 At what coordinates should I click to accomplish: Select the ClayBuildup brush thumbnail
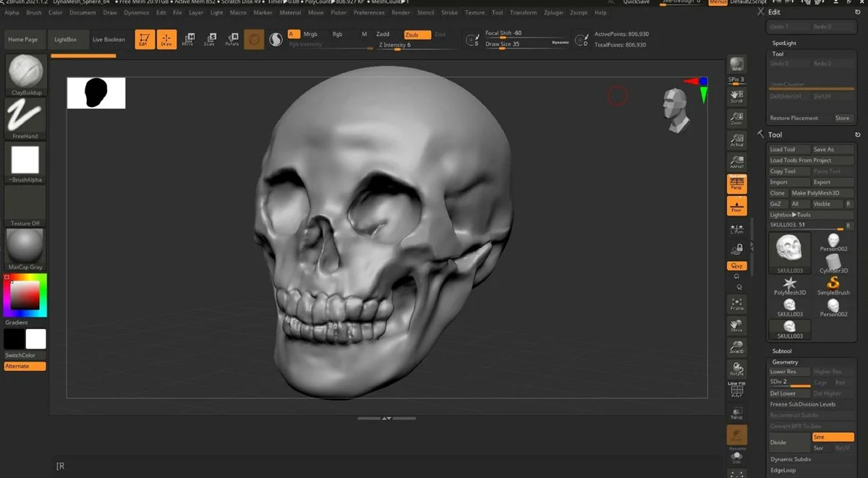(25, 72)
